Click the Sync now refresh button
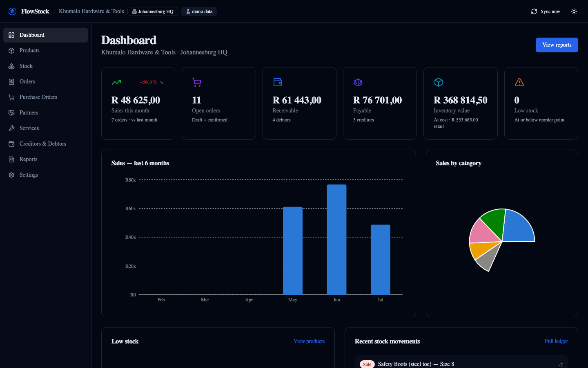 546,11
